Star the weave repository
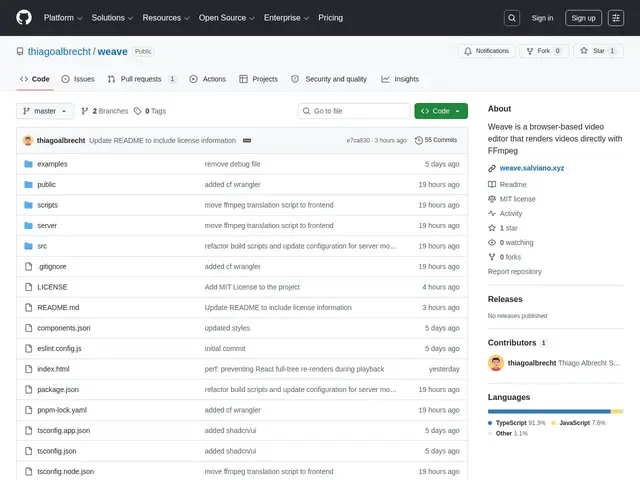 click(x=598, y=51)
